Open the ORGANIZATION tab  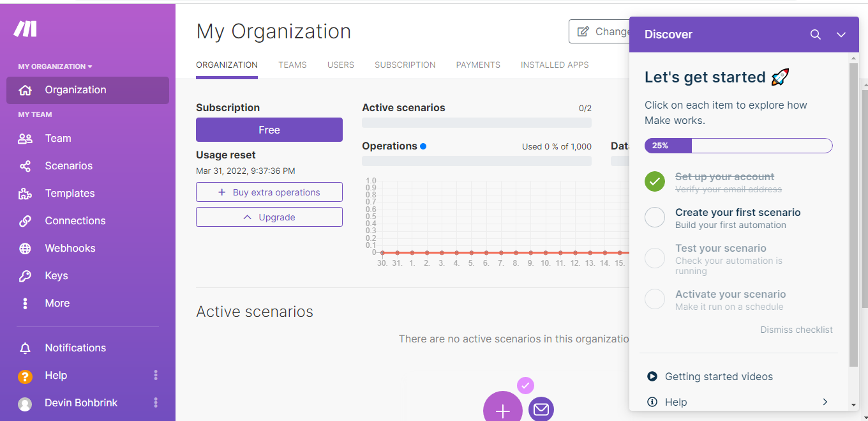[227, 65]
